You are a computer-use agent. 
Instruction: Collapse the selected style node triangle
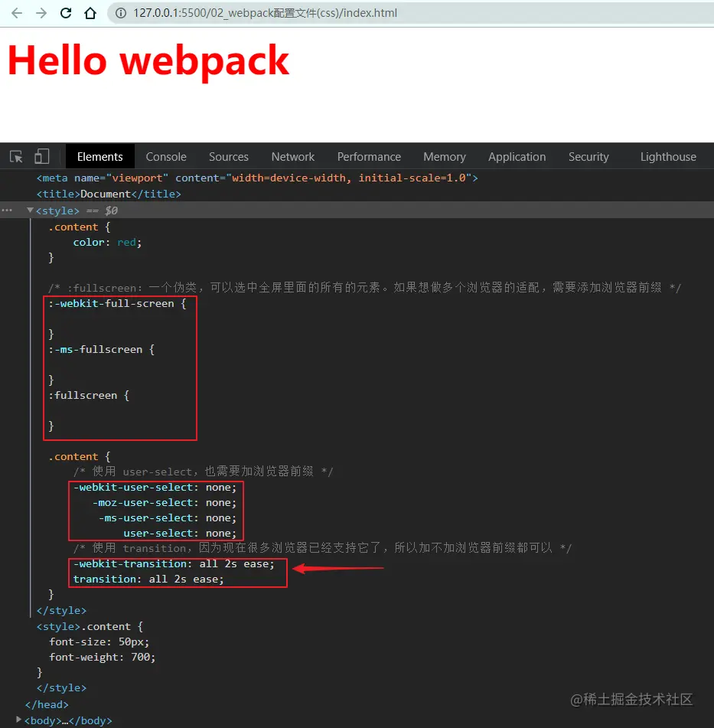pyautogui.click(x=30, y=211)
